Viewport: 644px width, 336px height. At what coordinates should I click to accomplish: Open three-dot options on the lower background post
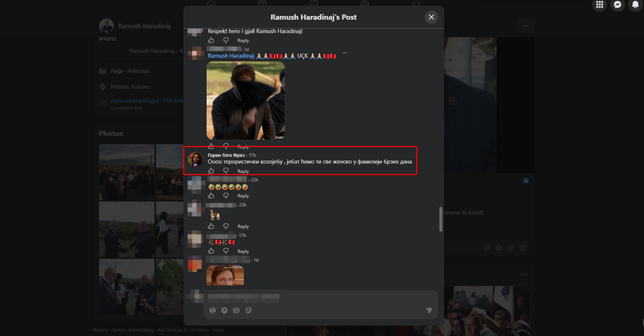tap(524, 275)
